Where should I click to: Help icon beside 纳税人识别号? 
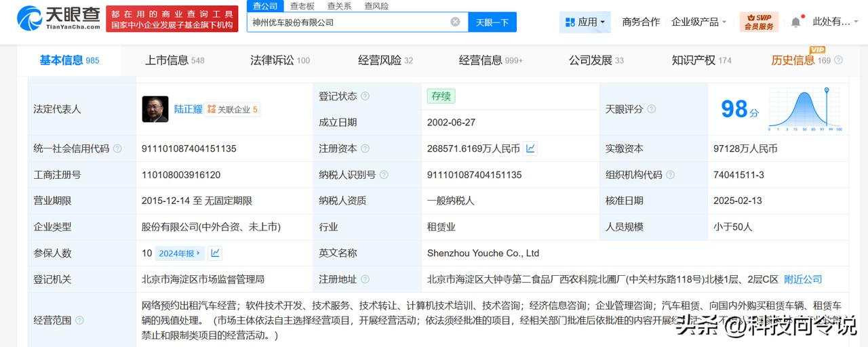coord(384,175)
